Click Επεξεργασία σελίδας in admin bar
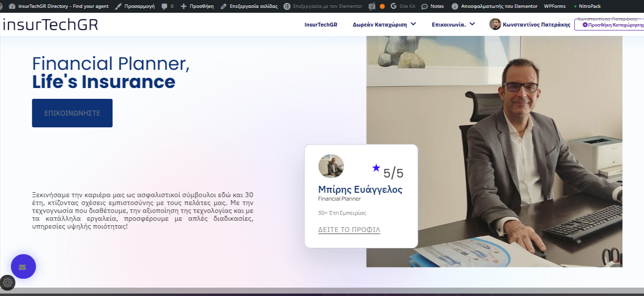This screenshot has height=296, width=644. [249, 6]
